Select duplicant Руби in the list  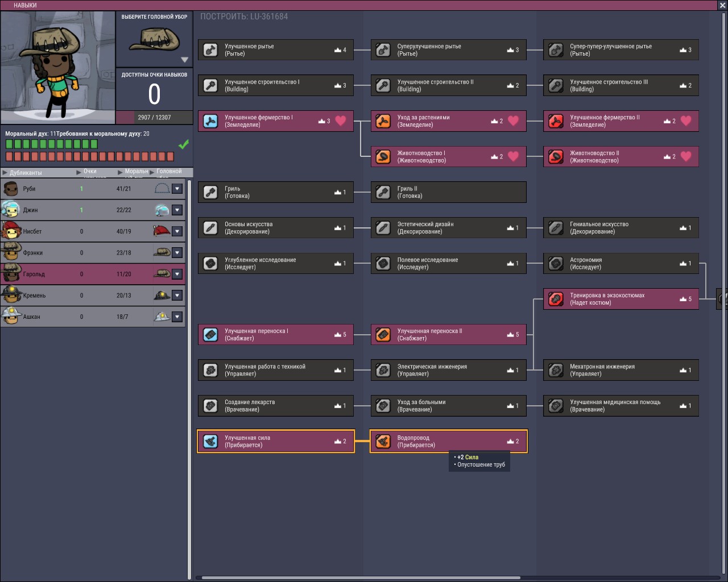(x=93, y=189)
